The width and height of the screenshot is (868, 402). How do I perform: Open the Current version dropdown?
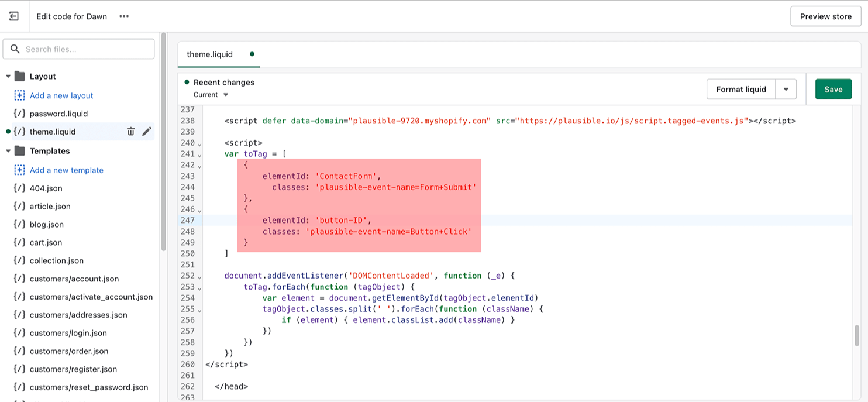coord(211,95)
